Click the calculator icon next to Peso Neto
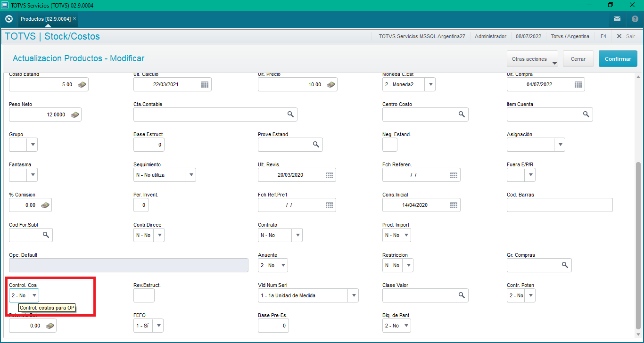644x343 pixels. 74,114
